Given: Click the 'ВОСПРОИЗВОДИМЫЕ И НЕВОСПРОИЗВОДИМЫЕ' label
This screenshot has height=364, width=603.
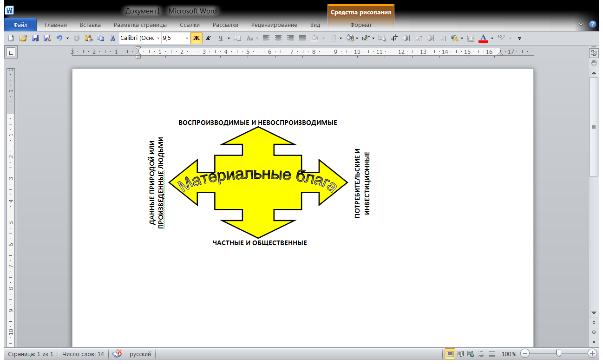Looking at the screenshot, I should pos(258,123).
